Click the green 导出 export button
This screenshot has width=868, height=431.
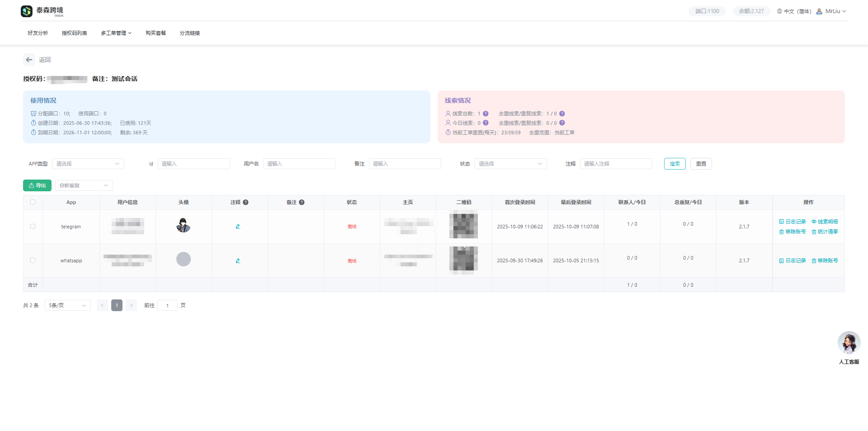click(x=37, y=185)
